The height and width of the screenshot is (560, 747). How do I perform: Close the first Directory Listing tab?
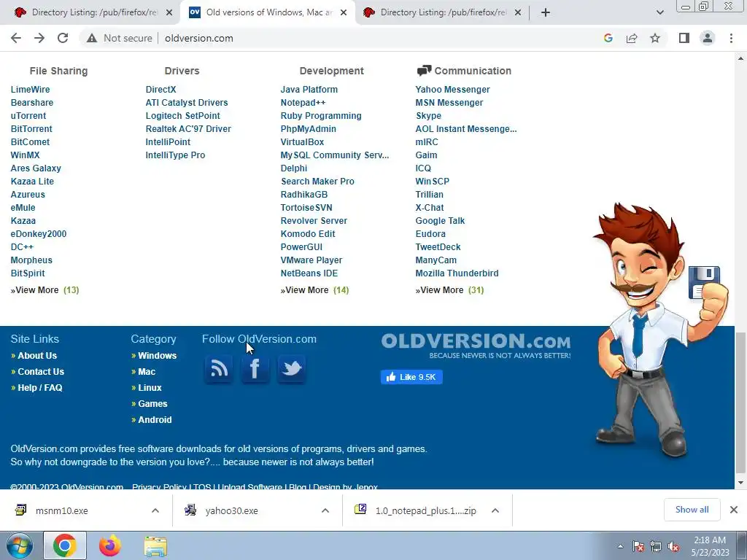tap(169, 12)
